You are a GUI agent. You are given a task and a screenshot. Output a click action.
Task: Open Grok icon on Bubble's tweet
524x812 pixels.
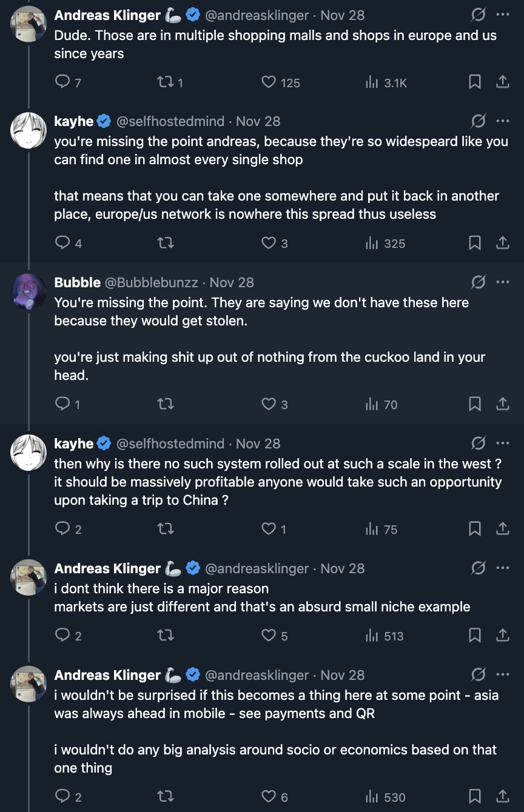click(x=478, y=282)
